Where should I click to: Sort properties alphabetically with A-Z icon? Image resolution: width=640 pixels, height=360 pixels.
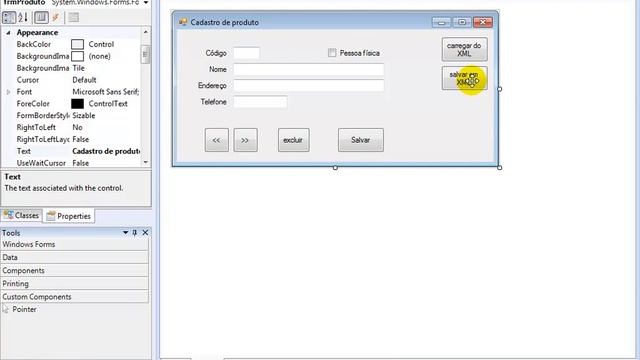(23, 18)
